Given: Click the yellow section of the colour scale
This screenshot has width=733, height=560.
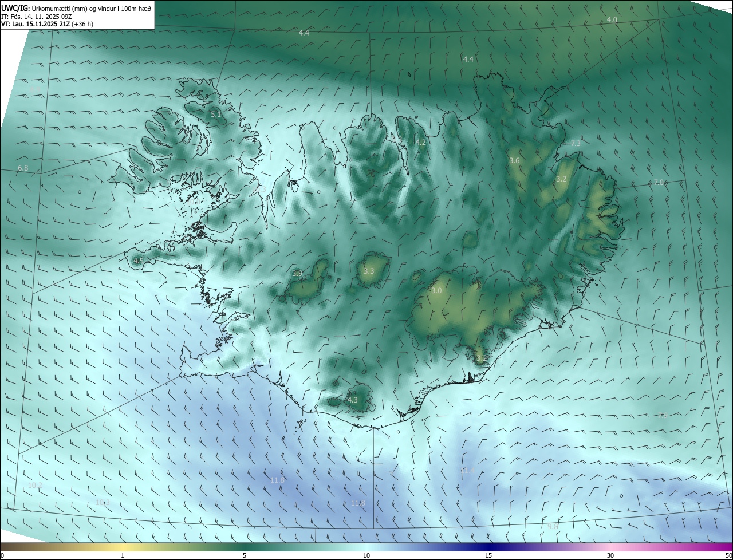Looking at the screenshot, I should point(123,547).
